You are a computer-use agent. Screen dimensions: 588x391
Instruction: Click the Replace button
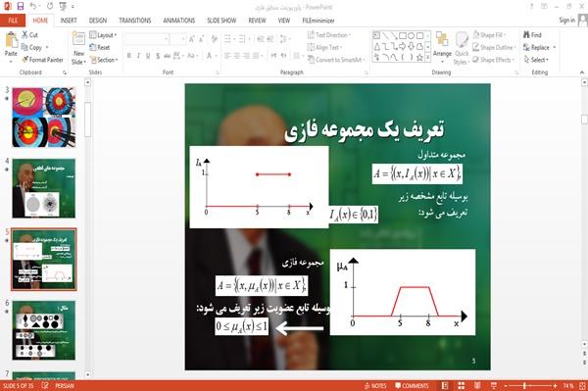click(539, 47)
